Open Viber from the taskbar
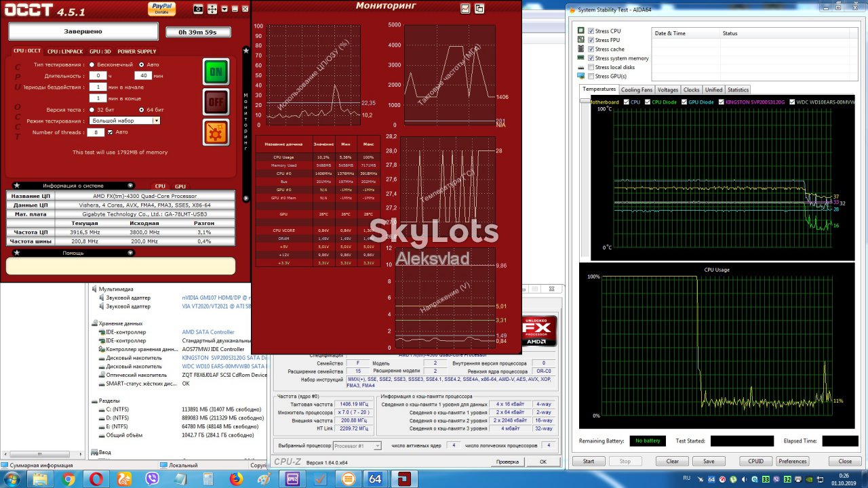Screen dimensions: 868x488 pyautogui.click(x=152, y=479)
